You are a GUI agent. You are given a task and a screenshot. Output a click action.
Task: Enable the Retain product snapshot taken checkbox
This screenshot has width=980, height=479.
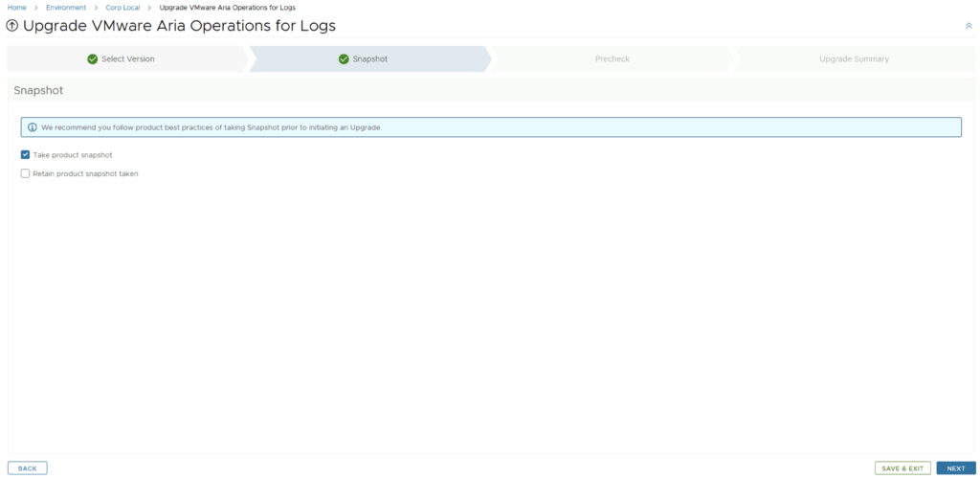click(x=26, y=173)
